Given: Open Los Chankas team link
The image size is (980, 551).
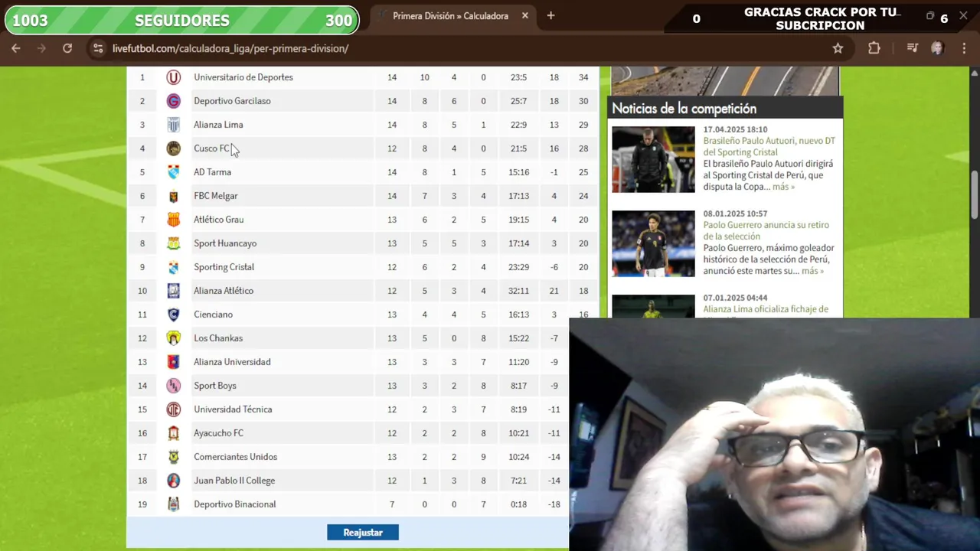Looking at the screenshot, I should point(218,338).
